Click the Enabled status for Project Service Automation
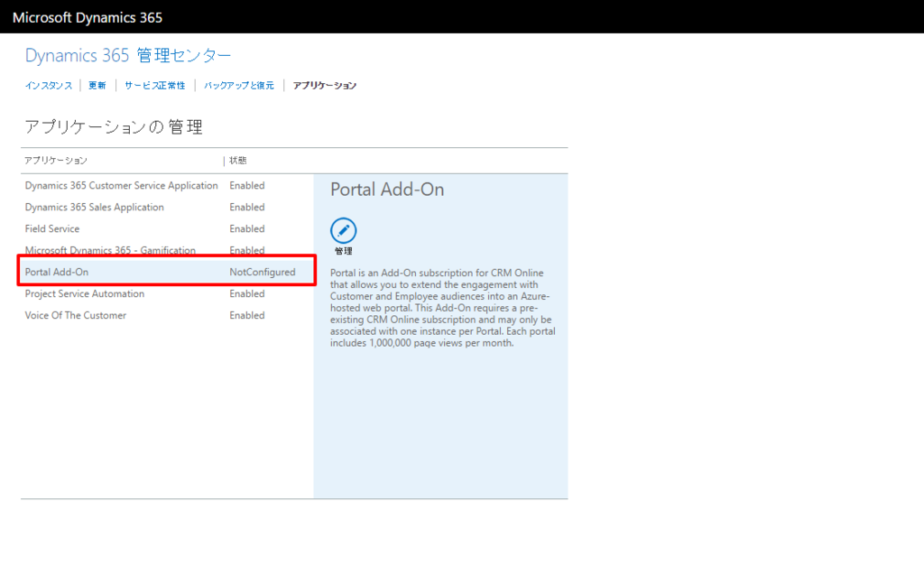 point(247,293)
